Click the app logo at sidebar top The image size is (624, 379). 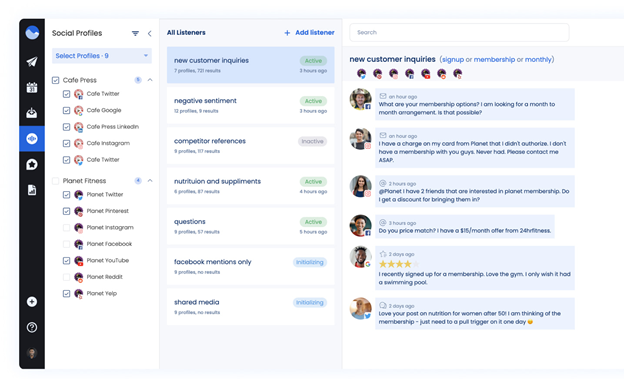tap(32, 32)
